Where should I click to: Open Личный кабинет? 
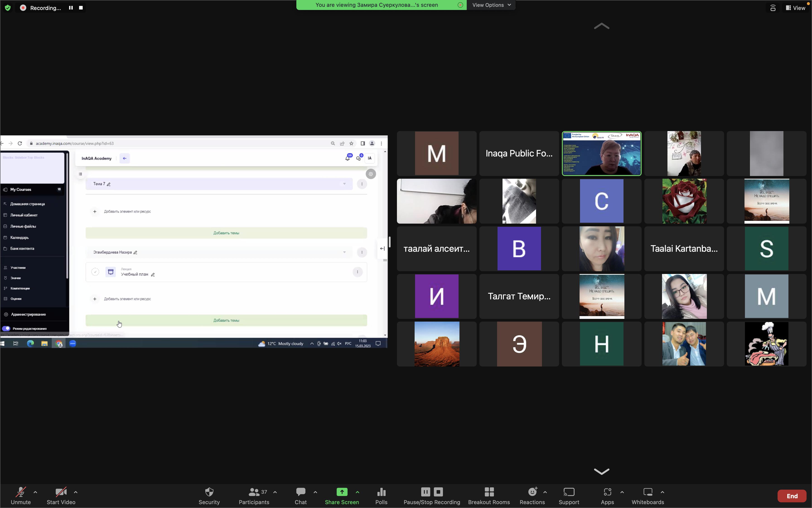(24, 215)
